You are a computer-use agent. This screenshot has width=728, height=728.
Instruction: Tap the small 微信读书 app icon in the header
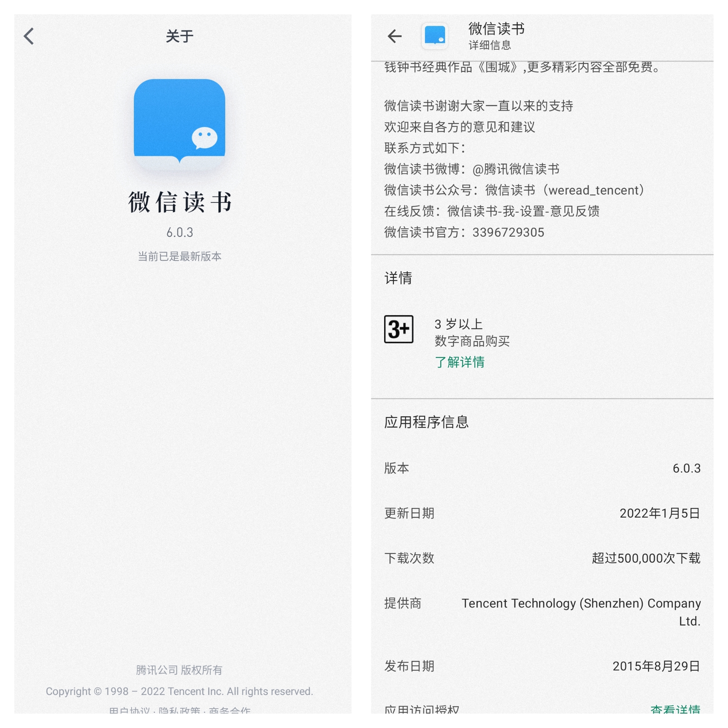[435, 36]
